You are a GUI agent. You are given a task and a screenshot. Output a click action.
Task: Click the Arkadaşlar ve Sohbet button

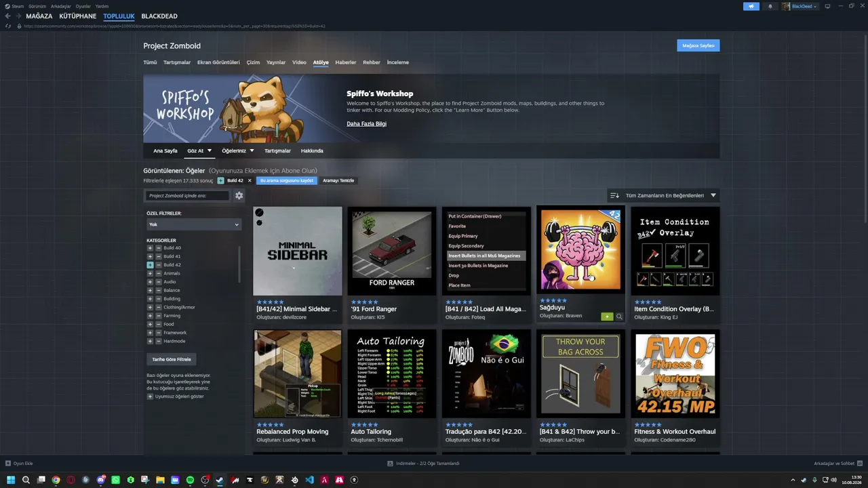click(838, 464)
